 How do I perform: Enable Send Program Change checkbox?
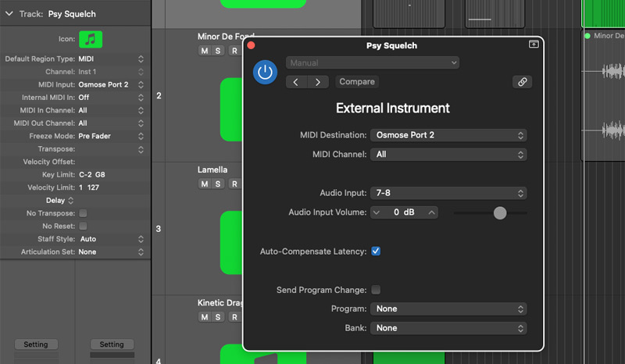pyautogui.click(x=376, y=290)
